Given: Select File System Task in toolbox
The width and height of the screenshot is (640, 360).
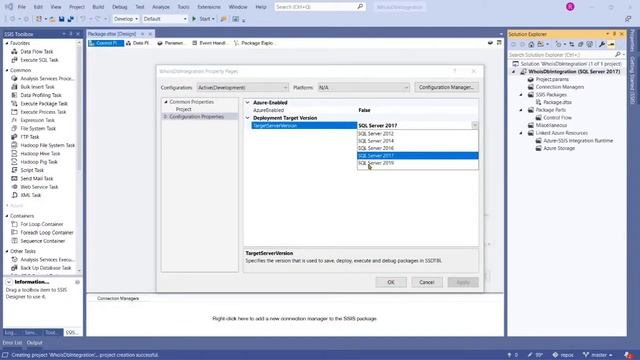Looking at the screenshot, I should tap(38, 129).
